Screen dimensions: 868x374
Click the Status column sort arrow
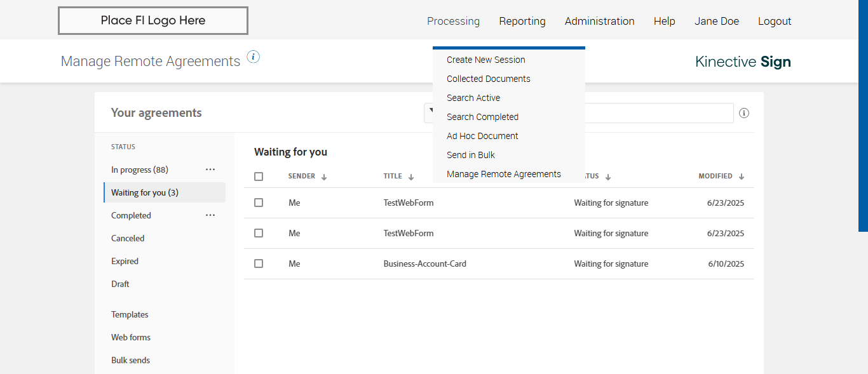click(x=608, y=177)
